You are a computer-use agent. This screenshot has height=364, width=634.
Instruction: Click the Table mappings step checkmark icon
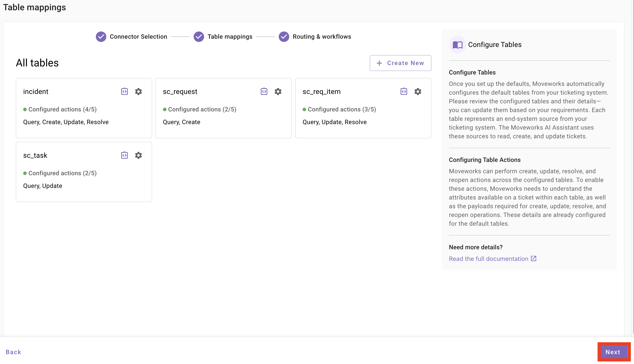[x=199, y=37]
